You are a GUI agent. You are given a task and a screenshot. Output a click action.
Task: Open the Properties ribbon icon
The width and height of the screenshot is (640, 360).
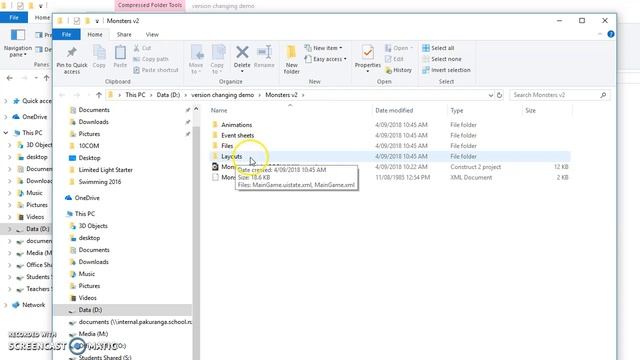coord(368,53)
